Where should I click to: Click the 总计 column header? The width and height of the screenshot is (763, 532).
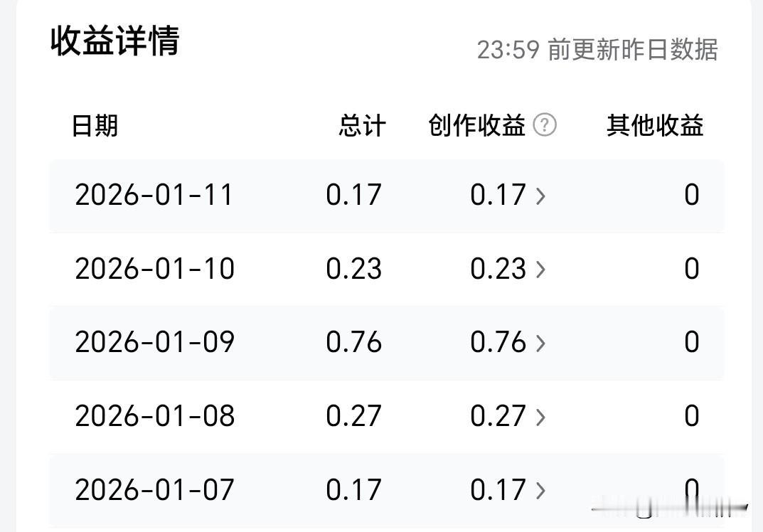363,126
